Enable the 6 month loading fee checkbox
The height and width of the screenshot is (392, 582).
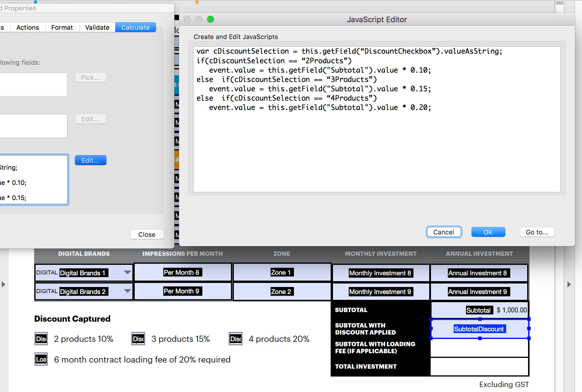41,359
